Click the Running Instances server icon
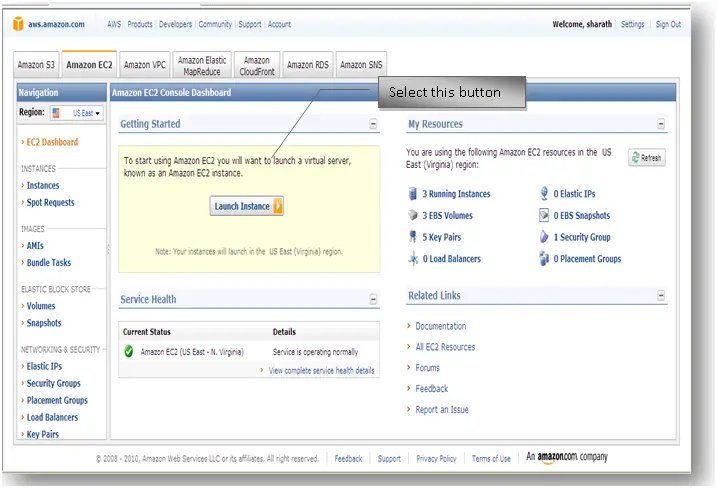 [x=412, y=194]
